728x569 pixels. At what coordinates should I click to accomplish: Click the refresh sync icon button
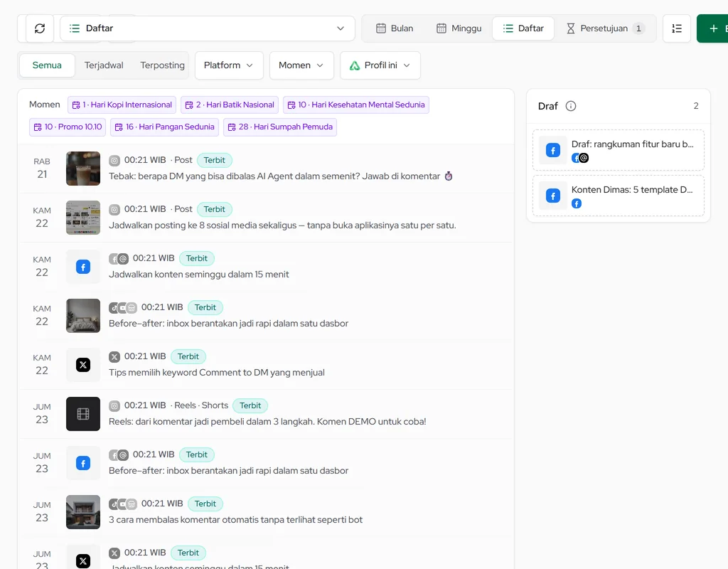tap(40, 28)
